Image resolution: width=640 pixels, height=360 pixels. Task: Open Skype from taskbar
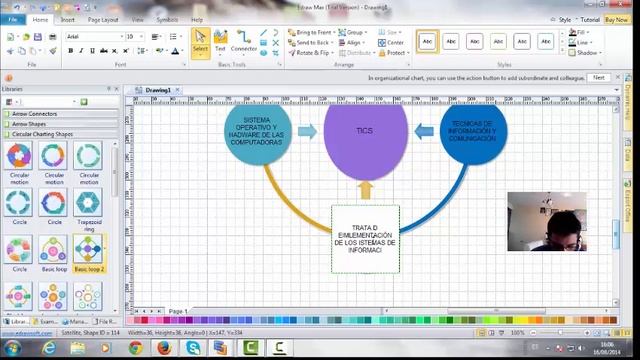(193, 348)
